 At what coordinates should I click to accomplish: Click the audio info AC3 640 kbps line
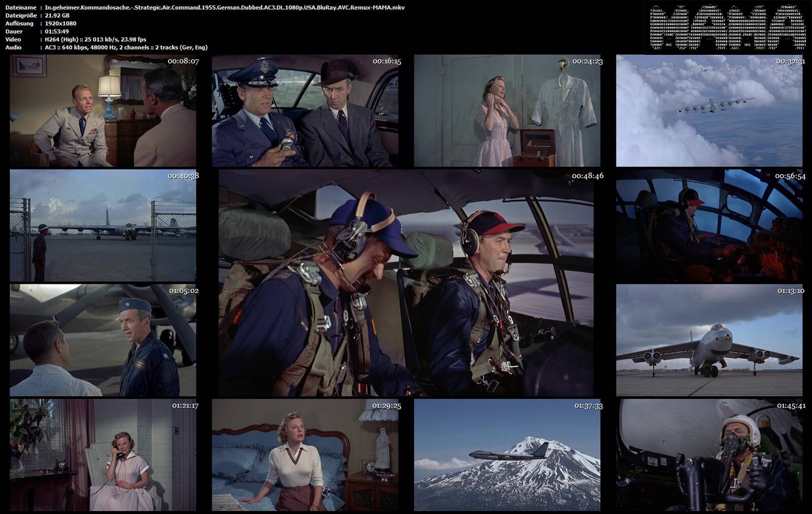tap(126, 48)
